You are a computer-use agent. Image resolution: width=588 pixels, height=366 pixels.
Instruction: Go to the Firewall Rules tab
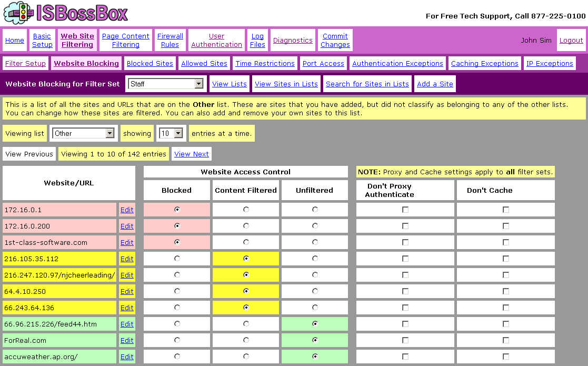(170, 41)
